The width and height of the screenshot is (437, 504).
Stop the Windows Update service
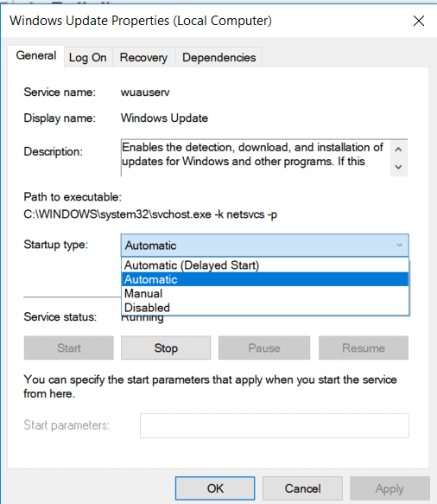coord(166,348)
